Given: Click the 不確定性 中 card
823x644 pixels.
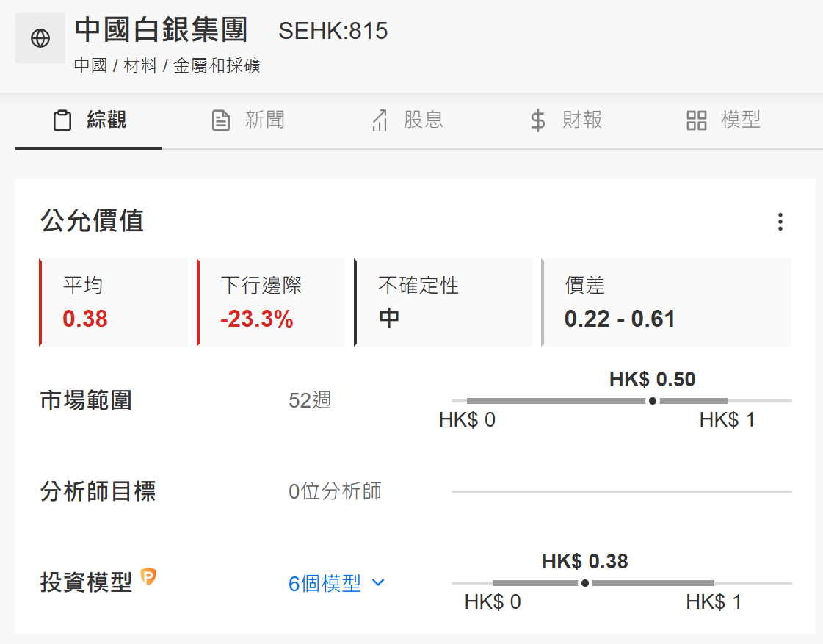Looking at the screenshot, I should [x=443, y=303].
